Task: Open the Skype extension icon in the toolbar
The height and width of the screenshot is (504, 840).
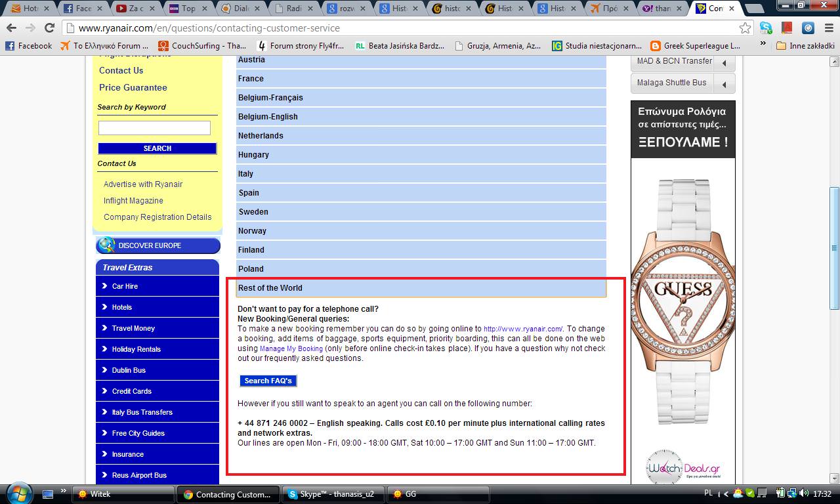Action: (x=766, y=28)
